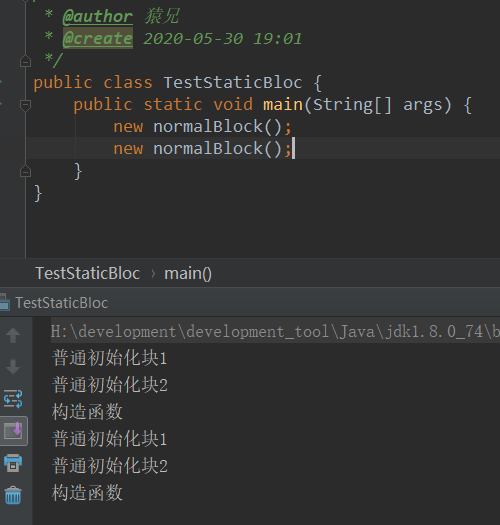Screen dimensions: 500x525
Task: Clear console output with the trash icon
Action: (13, 495)
